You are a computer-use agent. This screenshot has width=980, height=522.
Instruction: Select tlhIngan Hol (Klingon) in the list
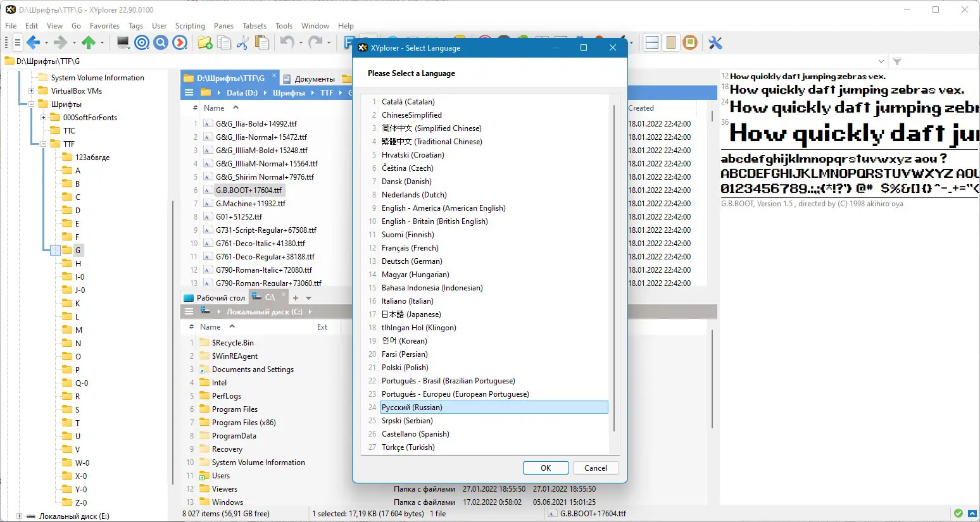(x=494, y=328)
